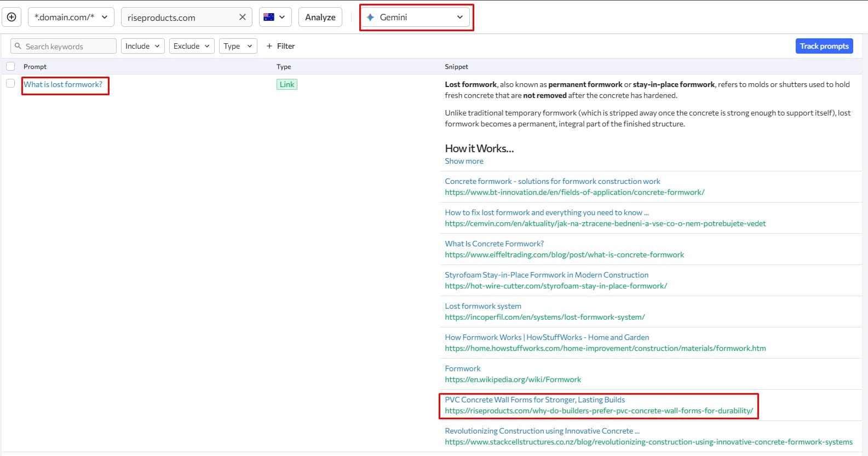Image resolution: width=868 pixels, height=456 pixels.
Task: Click the green Link type tag
Action: click(x=287, y=84)
